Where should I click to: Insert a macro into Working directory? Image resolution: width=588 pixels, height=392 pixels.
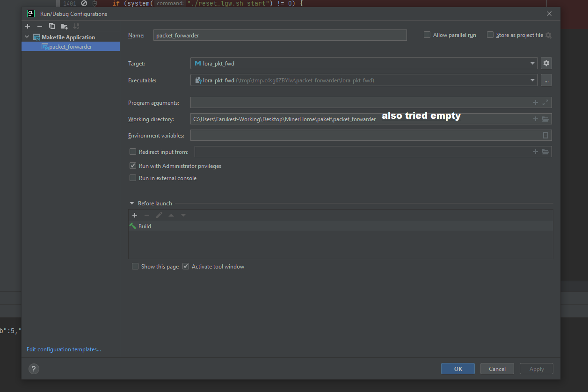(x=536, y=119)
